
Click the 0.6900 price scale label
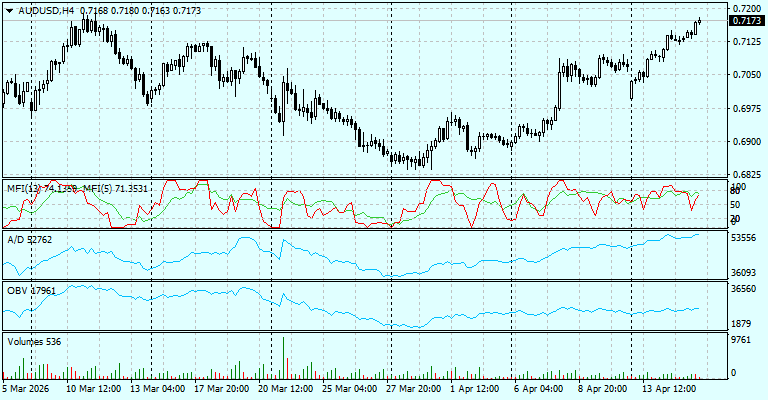[x=747, y=142]
